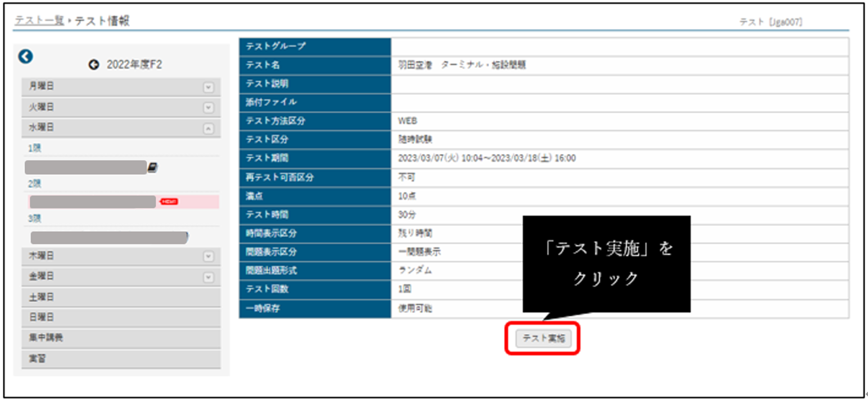This screenshot has height=400, width=868.
Task: Click the テスト期間 date range value
Action: [487, 158]
